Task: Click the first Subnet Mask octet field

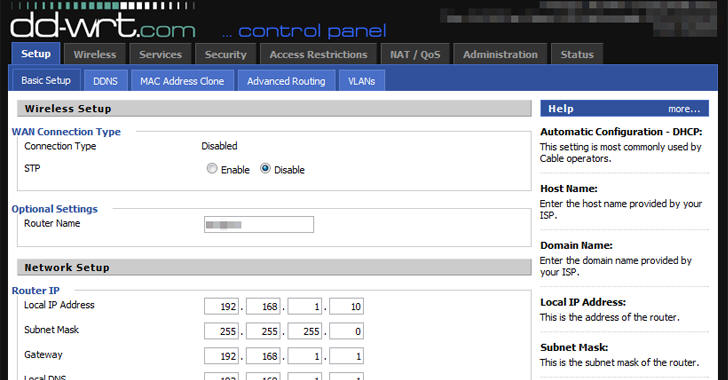Action: [x=221, y=331]
